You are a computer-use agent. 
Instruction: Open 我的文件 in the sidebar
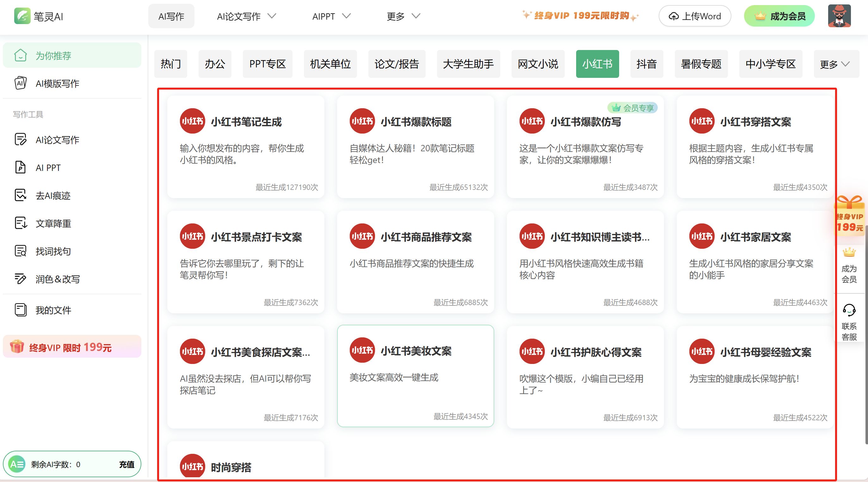[53, 310]
